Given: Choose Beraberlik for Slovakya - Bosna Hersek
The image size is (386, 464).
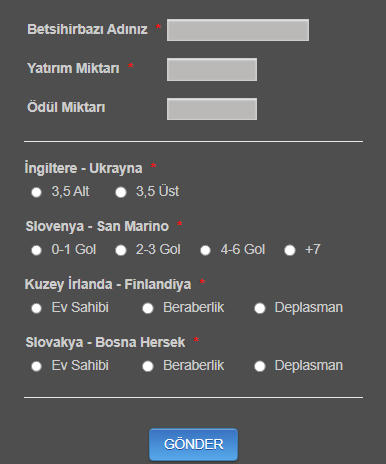Looking at the screenshot, I should pyautogui.click(x=148, y=366).
